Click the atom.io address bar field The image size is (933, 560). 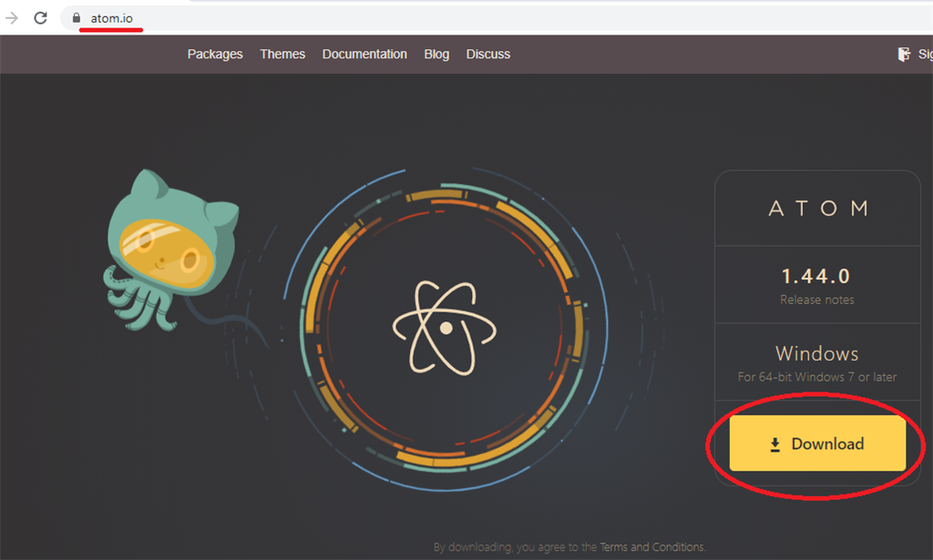pyautogui.click(x=497, y=18)
